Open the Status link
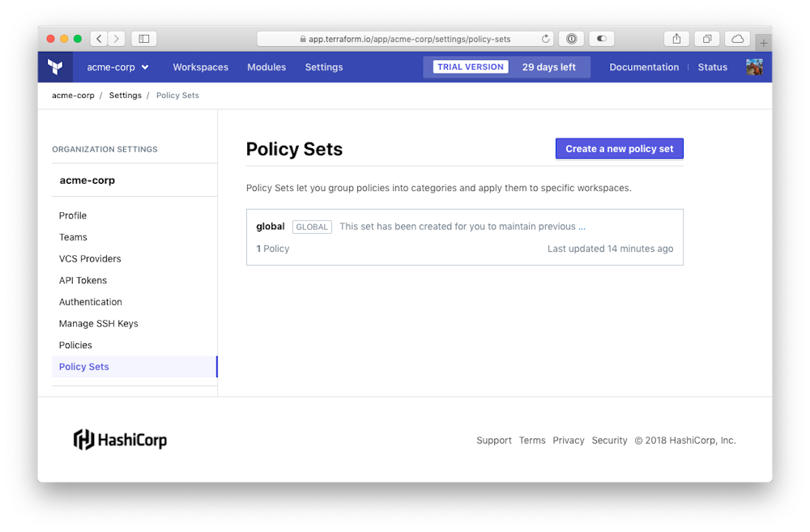Image resolution: width=810 pixels, height=532 pixels. (x=712, y=67)
